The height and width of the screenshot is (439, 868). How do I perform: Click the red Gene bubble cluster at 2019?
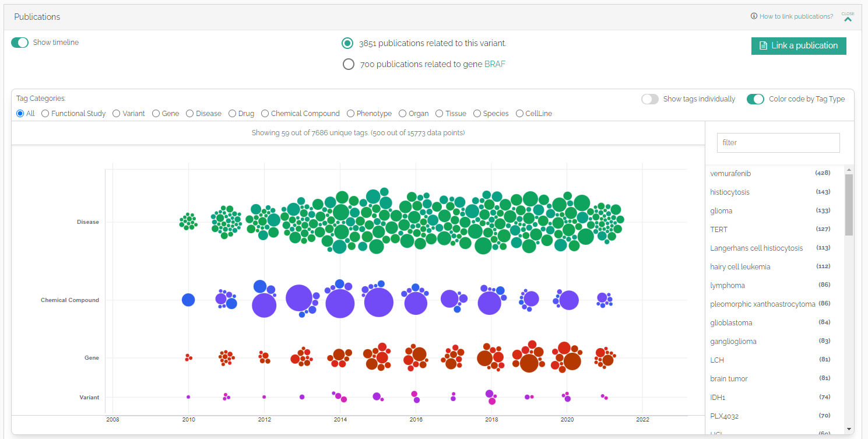pos(529,357)
